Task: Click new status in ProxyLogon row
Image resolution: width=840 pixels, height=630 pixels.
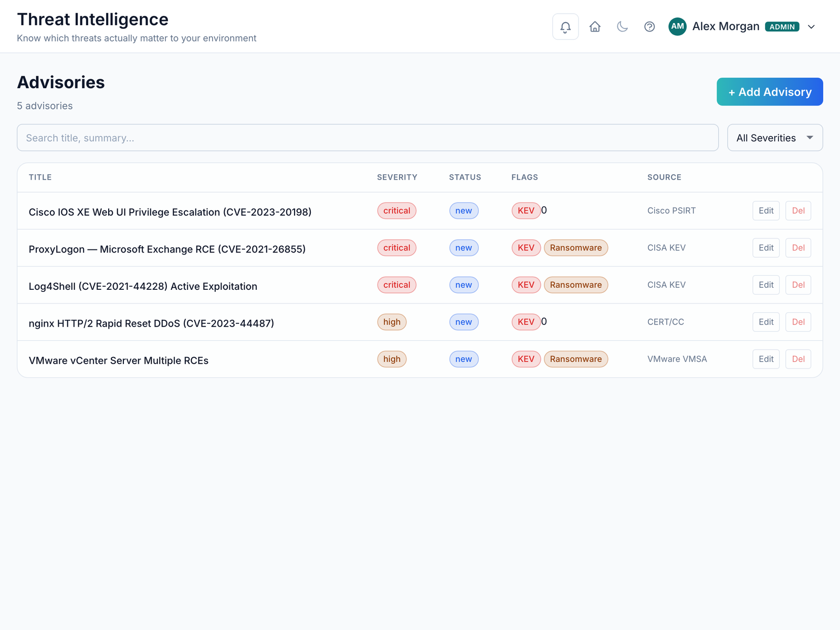Action: pos(464,248)
